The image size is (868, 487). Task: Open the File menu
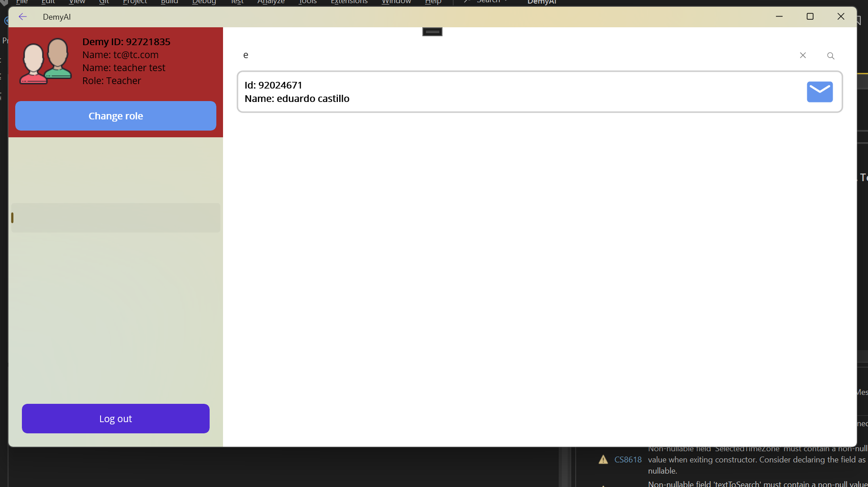(x=21, y=2)
